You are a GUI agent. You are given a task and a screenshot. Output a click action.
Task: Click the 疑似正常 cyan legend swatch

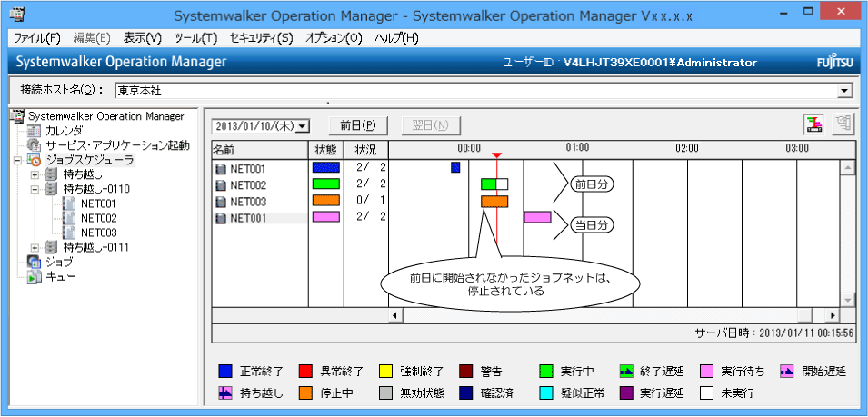pos(546,393)
